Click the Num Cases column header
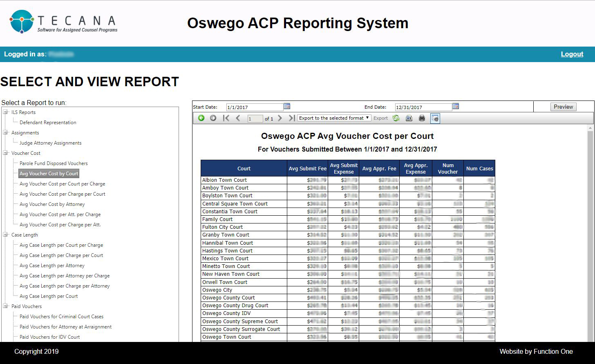Viewport: 595px width, 364px height. tap(479, 168)
